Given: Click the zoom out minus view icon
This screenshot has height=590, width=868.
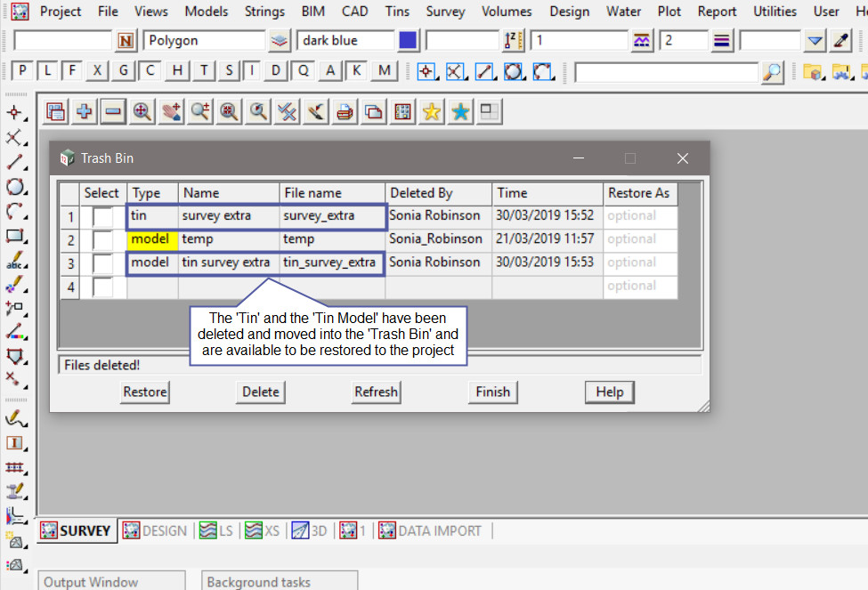Looking at the screenshot, I should 113,111.
